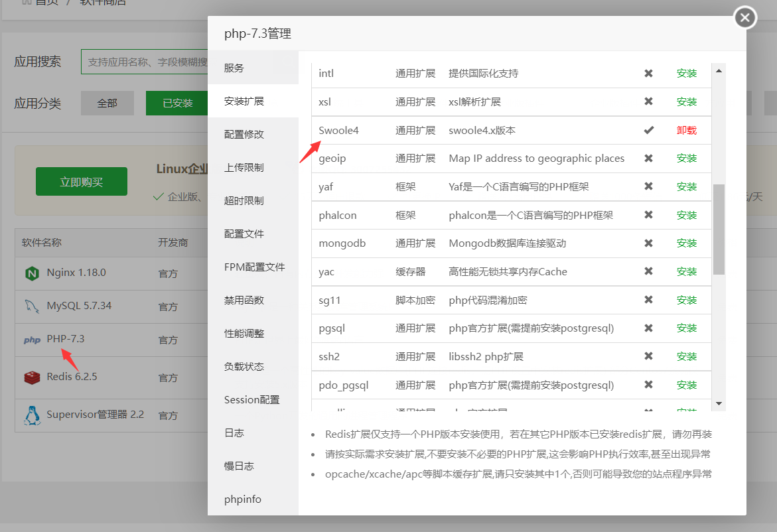The image size is (777, 532).
Task: Open the 日志 tab
Action: pos(253,433)
